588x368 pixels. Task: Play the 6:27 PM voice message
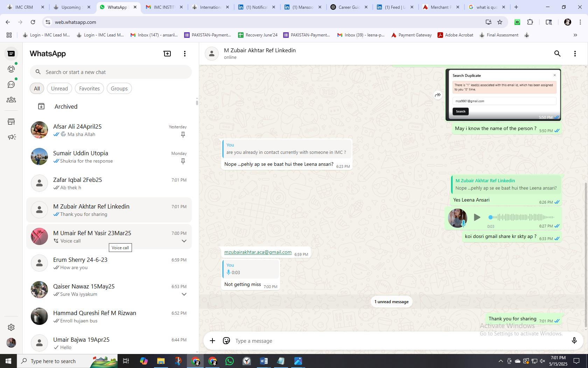(477, 217)
